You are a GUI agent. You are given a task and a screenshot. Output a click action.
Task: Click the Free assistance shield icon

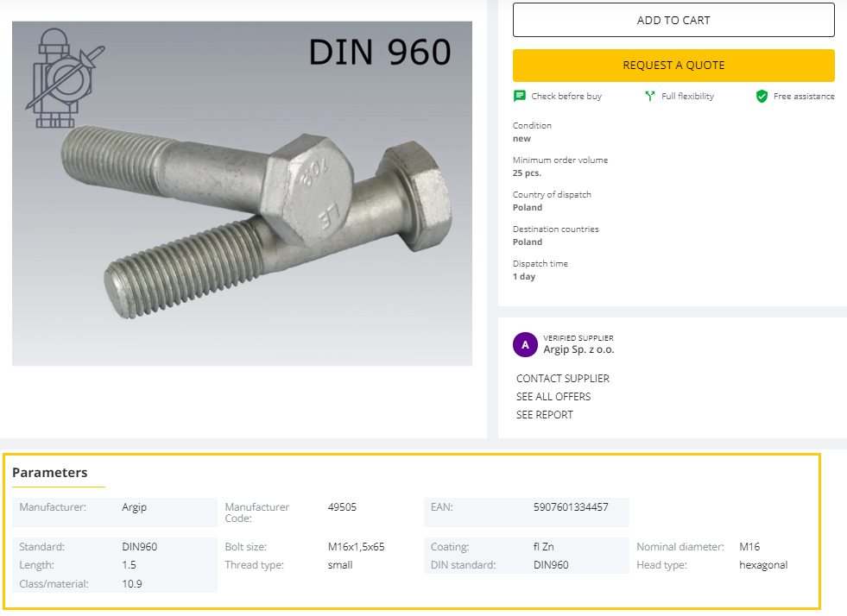click(762, 96)
